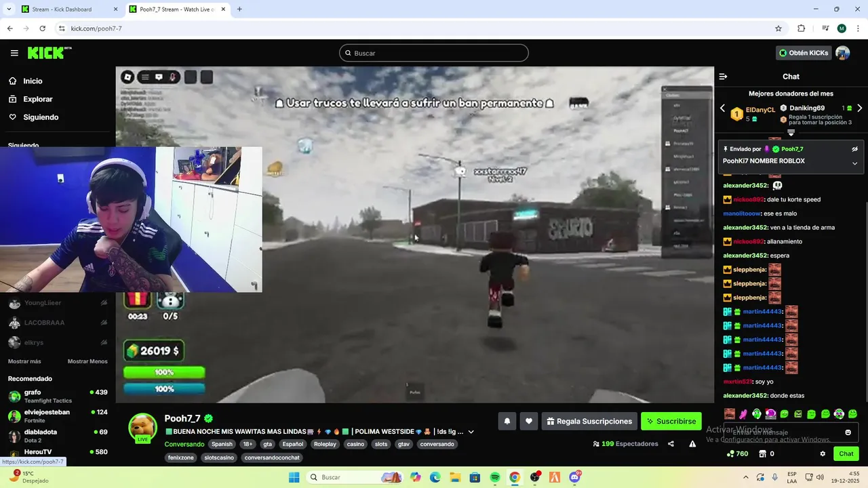
Task: Focus the Buscar search field
Action: [x=434, y=53]
